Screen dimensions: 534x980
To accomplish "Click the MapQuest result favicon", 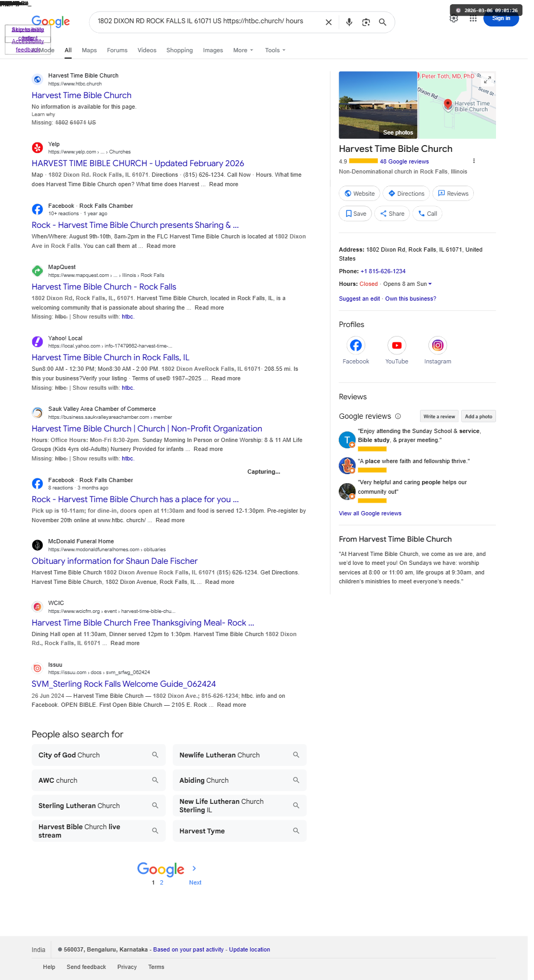I will click(37, 271).
